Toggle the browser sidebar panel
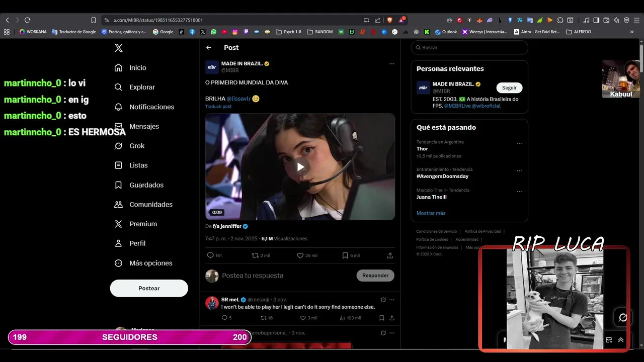Screen dimensions: 644x362 (596, 20)
